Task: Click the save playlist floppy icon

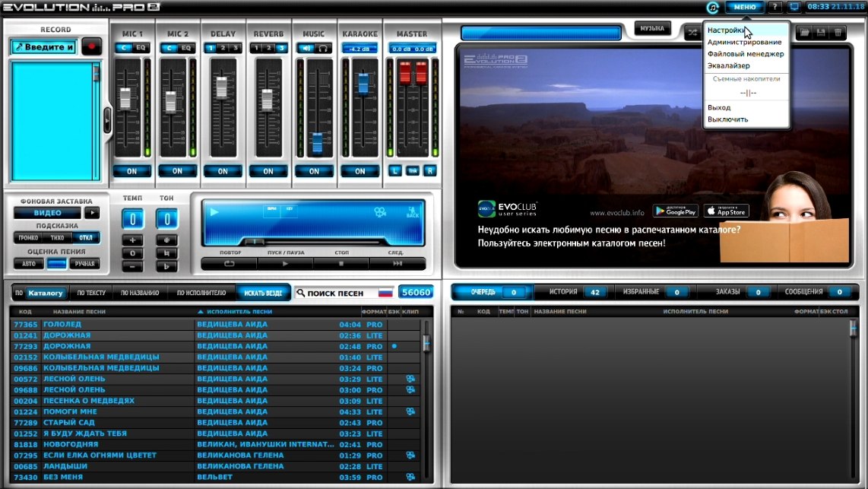Action: [821, 33]
